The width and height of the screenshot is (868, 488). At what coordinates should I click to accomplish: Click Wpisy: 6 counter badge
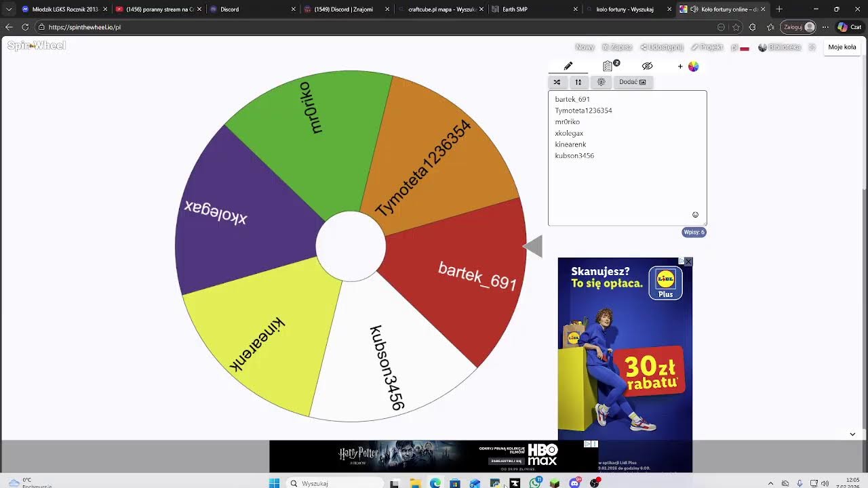coord(694,232)
